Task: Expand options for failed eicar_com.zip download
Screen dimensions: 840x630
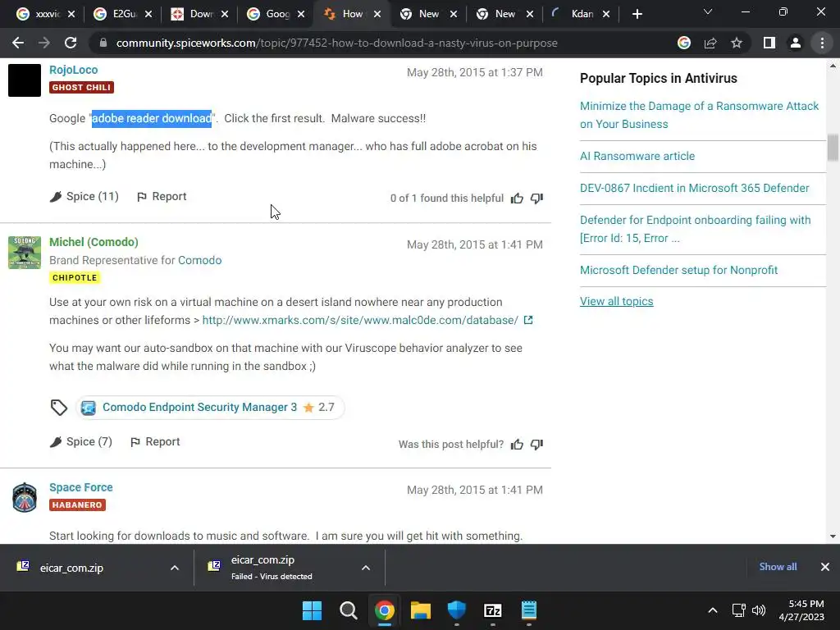Action: 366,568
